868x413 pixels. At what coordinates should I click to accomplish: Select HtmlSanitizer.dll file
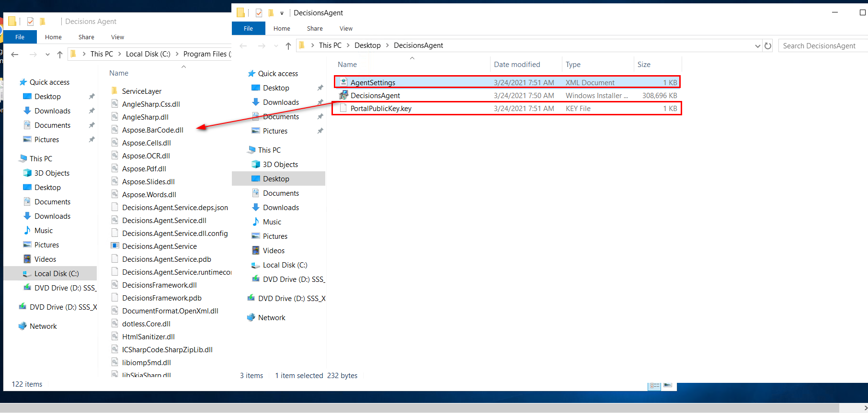coord(148,336)
